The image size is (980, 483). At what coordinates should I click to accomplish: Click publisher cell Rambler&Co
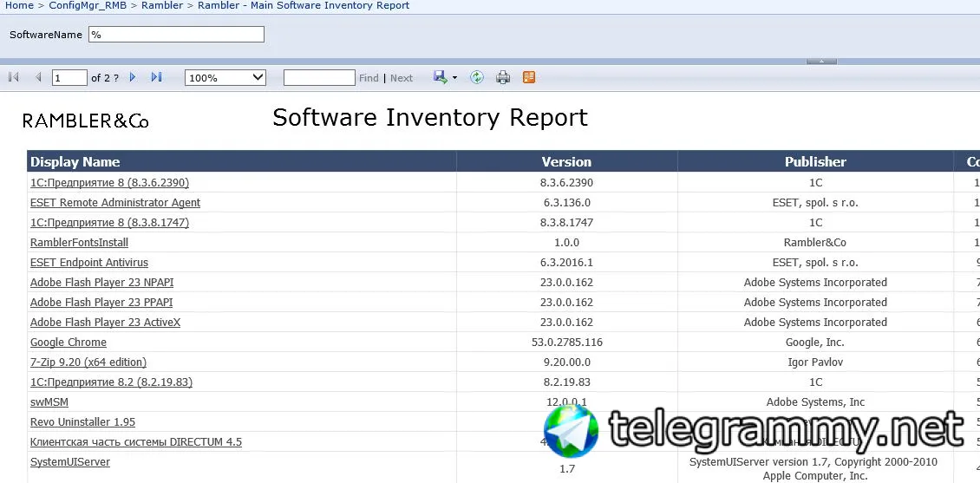tap(815, 243)
